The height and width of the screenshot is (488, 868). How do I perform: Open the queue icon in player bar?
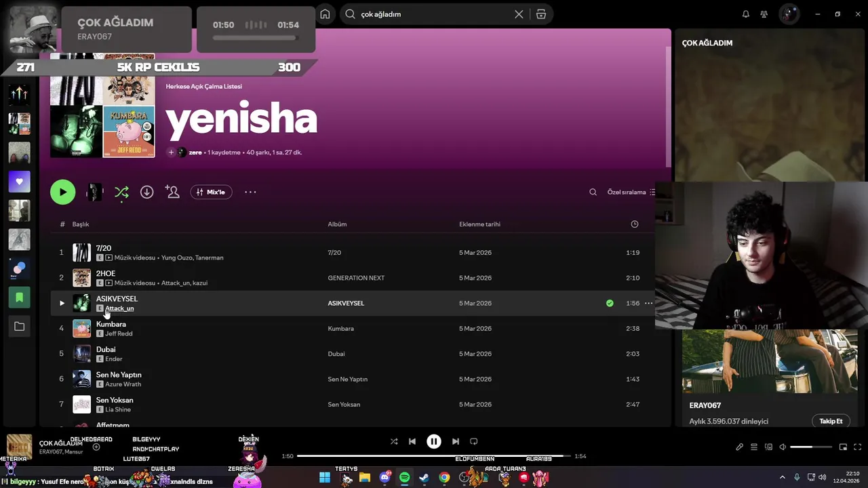tap(754, 447)
